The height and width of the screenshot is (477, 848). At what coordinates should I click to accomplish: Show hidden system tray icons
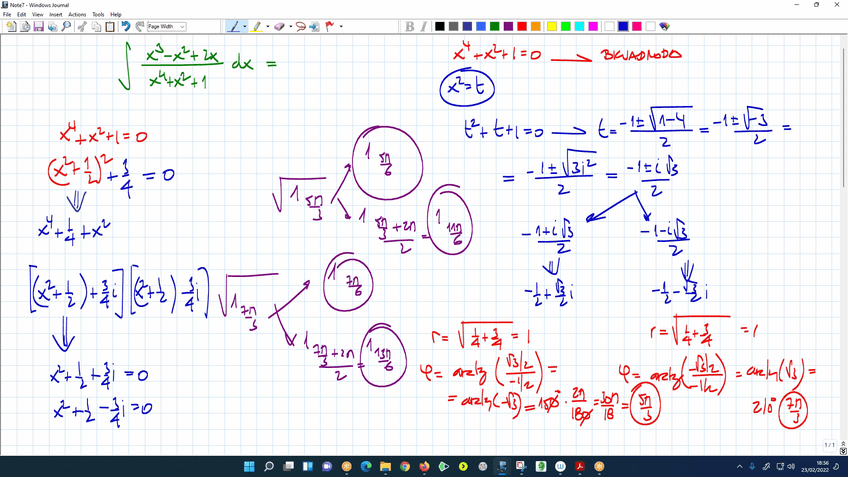tap(739, 466)
